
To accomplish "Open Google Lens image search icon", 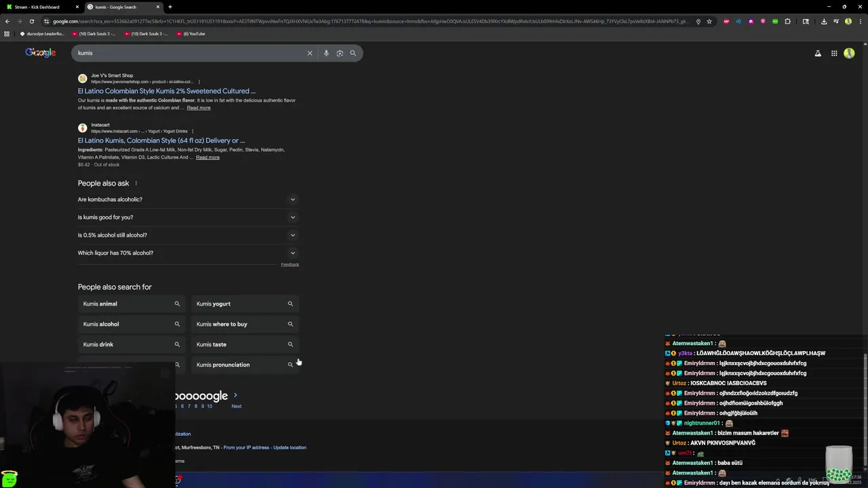I will coord(340,53).
